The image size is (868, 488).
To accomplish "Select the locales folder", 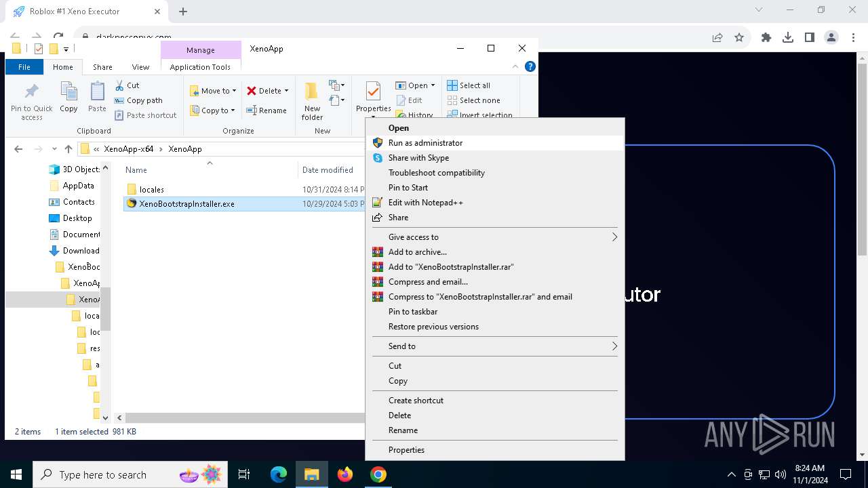I will click(145, 190).
